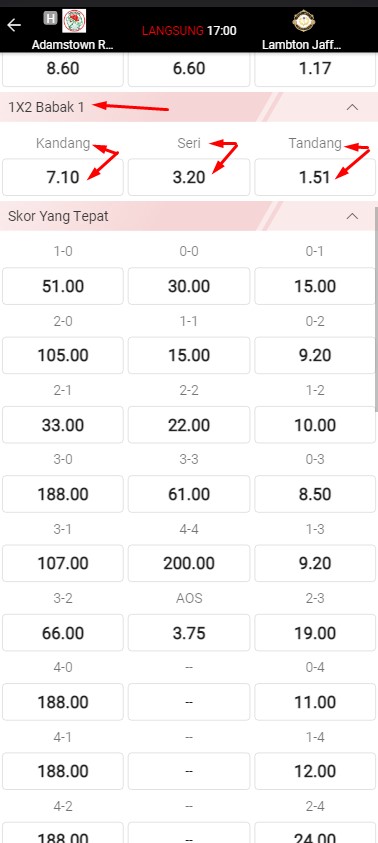The image size is (378, 843).
Task: Collapse the 1X2 Babak 1 section
Action: tap(352, 107)
